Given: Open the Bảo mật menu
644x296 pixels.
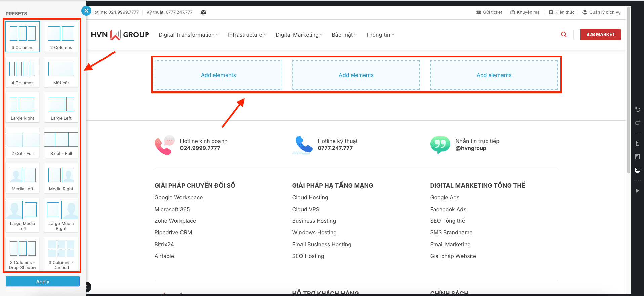Looking at the screenshot, I should coord(344,35).
